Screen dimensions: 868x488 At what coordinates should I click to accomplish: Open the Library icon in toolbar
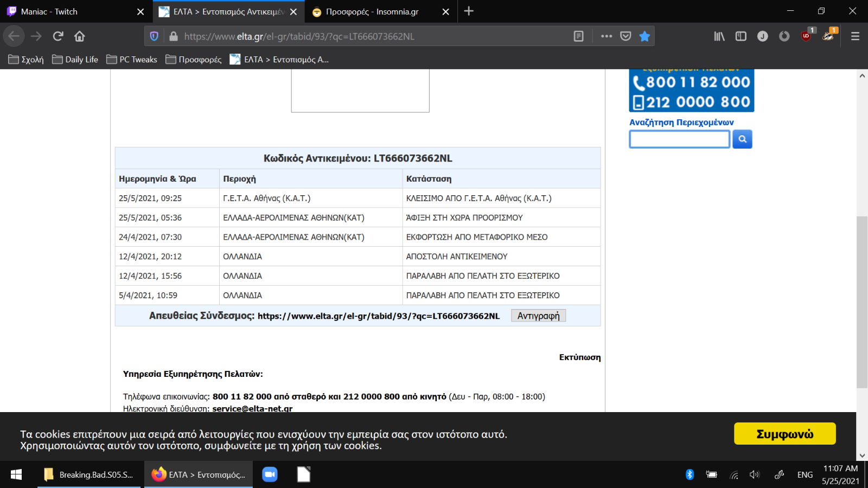pyautogui.click(x=719, y=36)
